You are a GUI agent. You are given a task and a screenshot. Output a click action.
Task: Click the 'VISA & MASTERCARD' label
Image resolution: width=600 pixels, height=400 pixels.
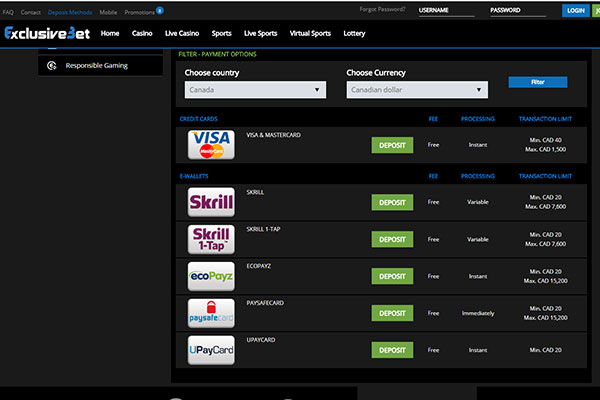(274, 135)
